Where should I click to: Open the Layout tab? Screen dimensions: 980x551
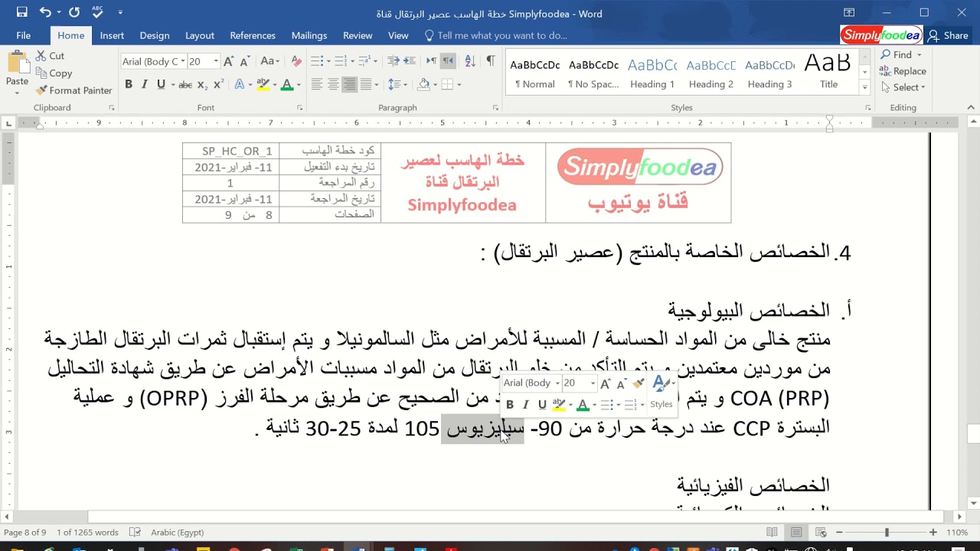[x=200, y=35]
